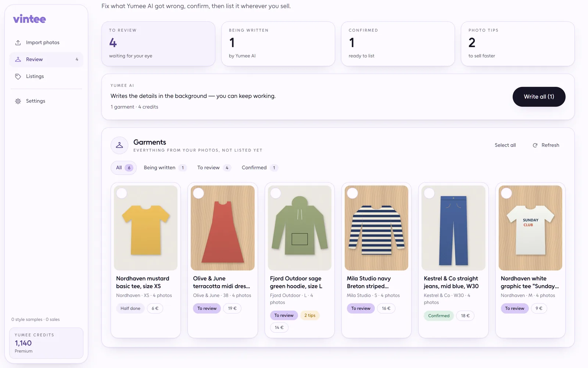Select the Nordhaven mustard tee checkbox
This screenshot has width=588, height=368.
tap(122, 193)
